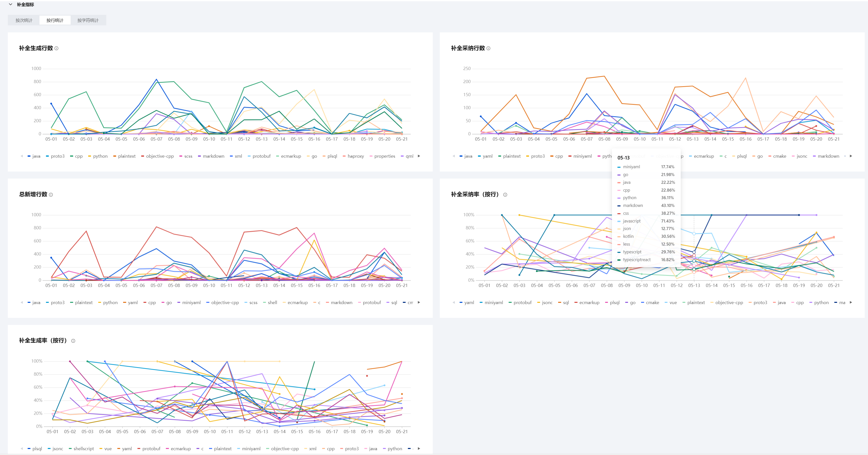Toggle miniyaml series in 总新增行数 legend
The height and width of the screenshot is (455, 868).
191,302
